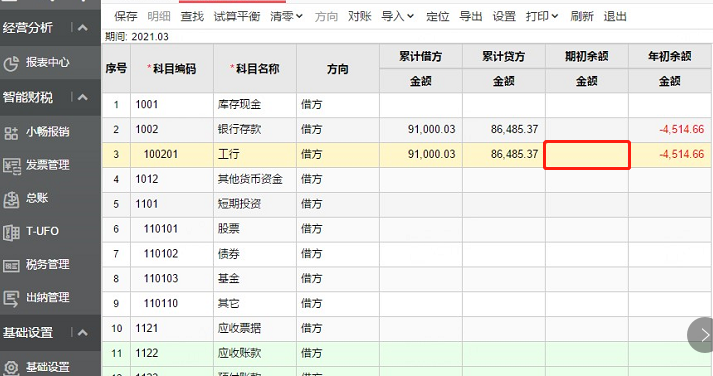Collapse the 基础设置 section header
Image resolution: width=713 pixels, height=376 pixels.
tap(83, 332)
